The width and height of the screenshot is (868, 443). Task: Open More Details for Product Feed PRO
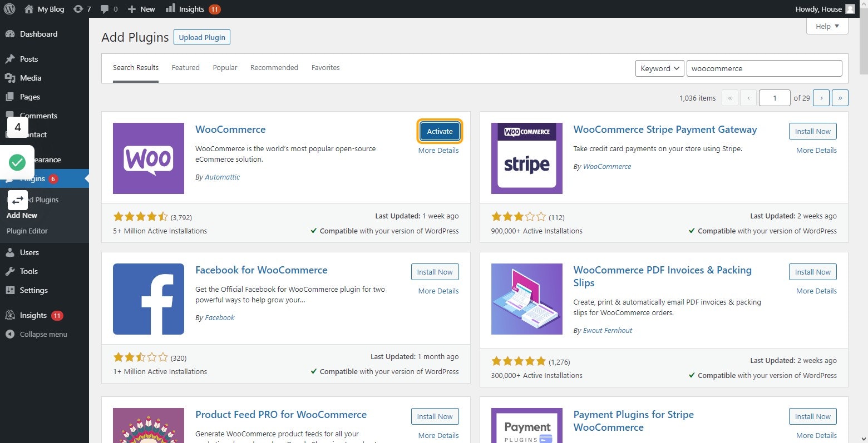(x=438, y=435)
